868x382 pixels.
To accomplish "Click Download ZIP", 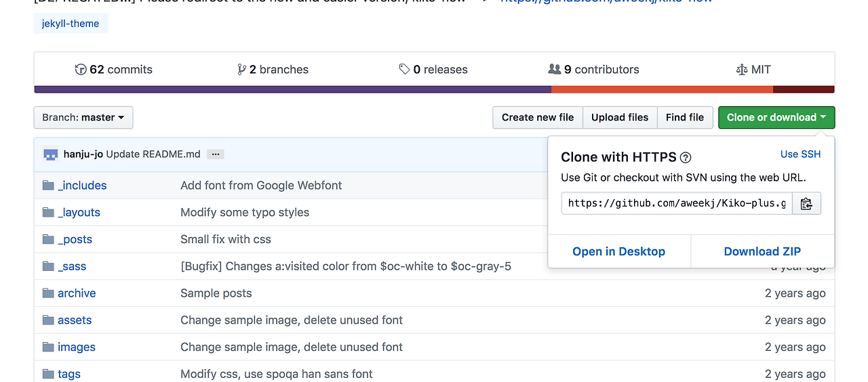I will click(x=762, y=251).
